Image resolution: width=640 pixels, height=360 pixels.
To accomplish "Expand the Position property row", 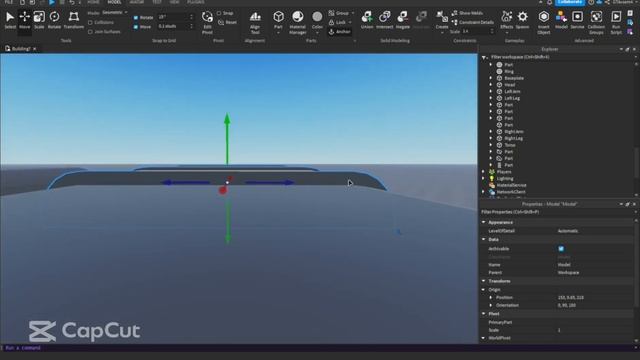I will pos(491,298).
